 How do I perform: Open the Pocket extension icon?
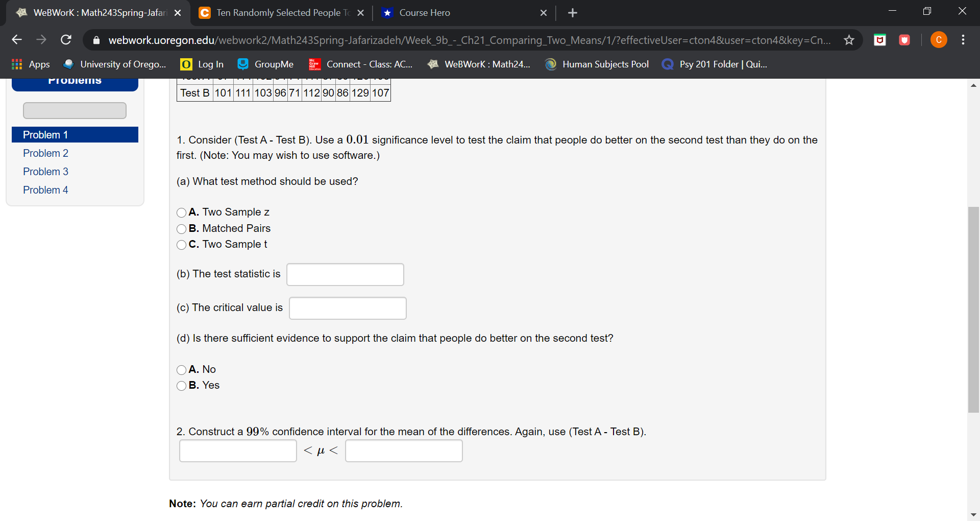tap(880, 40)
